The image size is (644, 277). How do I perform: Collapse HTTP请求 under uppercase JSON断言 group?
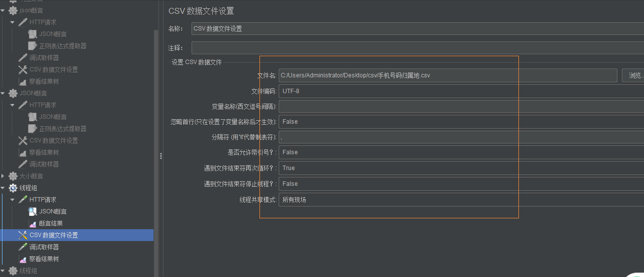12,105
